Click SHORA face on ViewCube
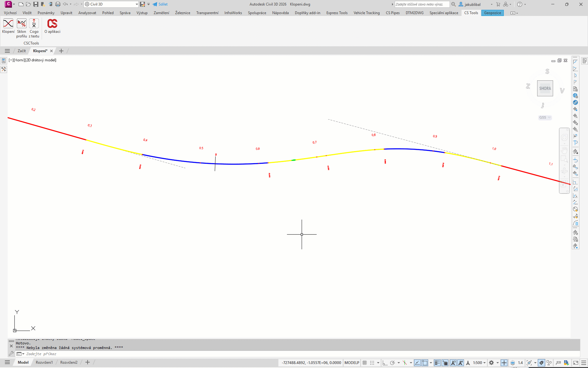Screen dimensions: 588x368 point(545,88)
